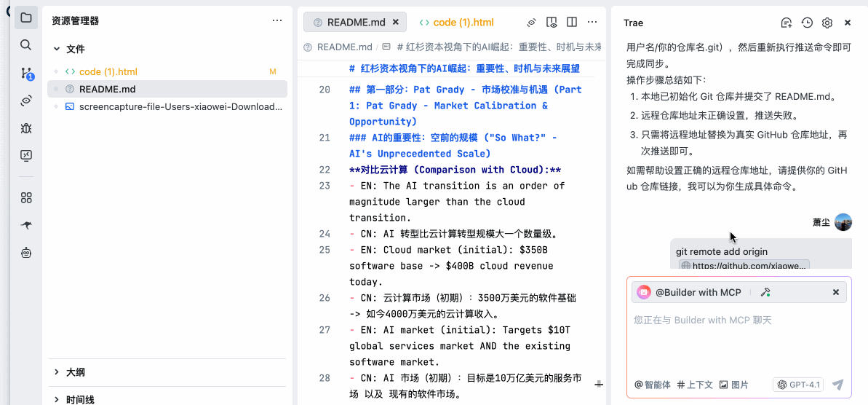Open the Search icon in activity bar
The width and height of the screenshot is (868, 405).
click(25, 45)
